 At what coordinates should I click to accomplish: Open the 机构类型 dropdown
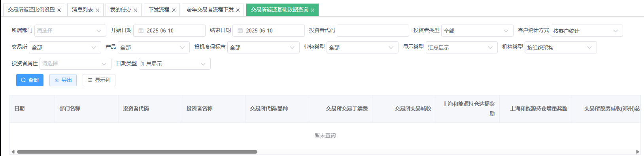561,47
